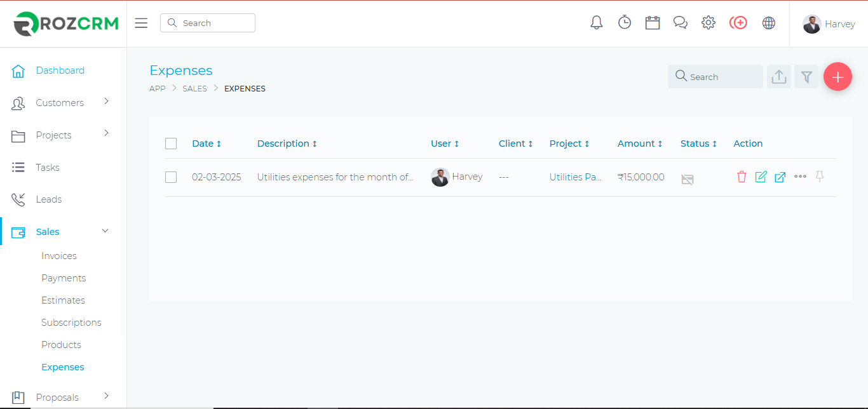Open the Utilities Pa... project link

575,177
